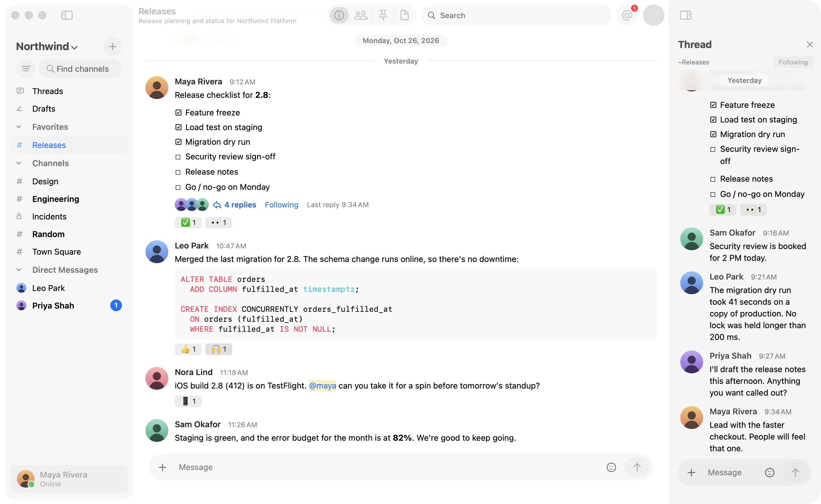821x504 pixels.
Task: Open the 4 replies thread link
Action: click(x=240, y=205)
